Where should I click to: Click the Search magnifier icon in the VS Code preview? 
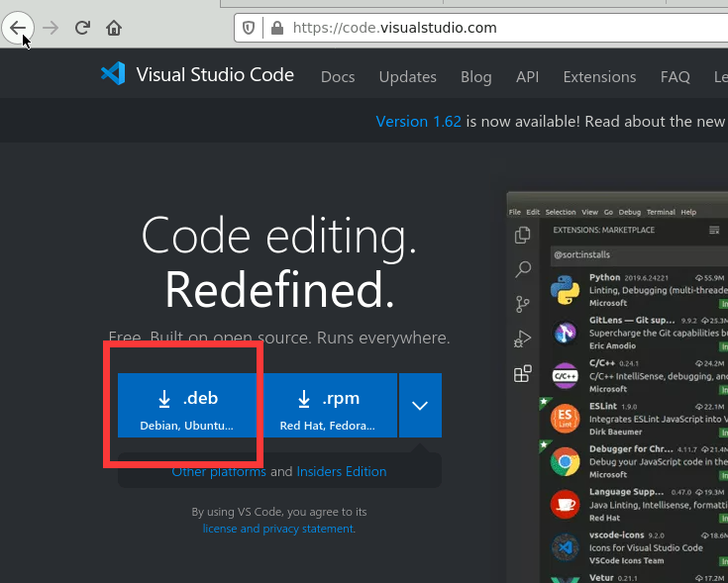[523, 269]
